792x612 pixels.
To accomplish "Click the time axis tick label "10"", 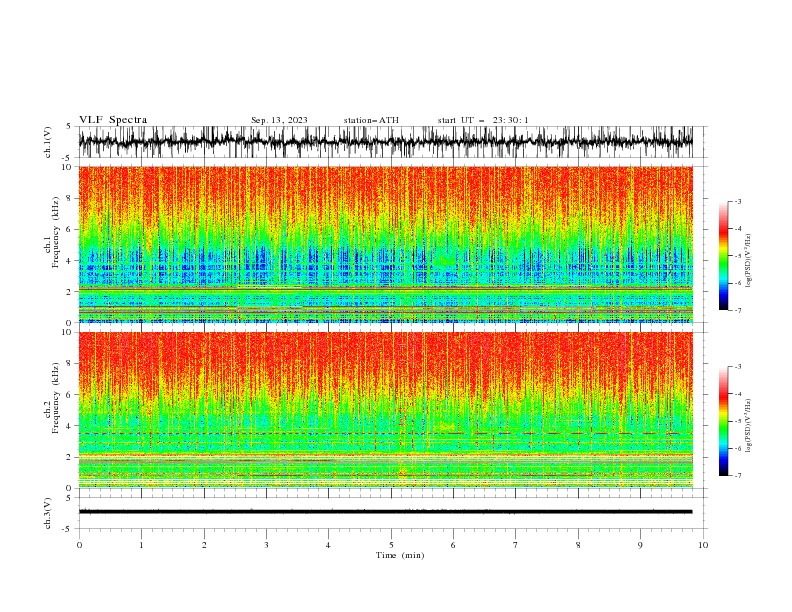I will [x=703, y=545].
